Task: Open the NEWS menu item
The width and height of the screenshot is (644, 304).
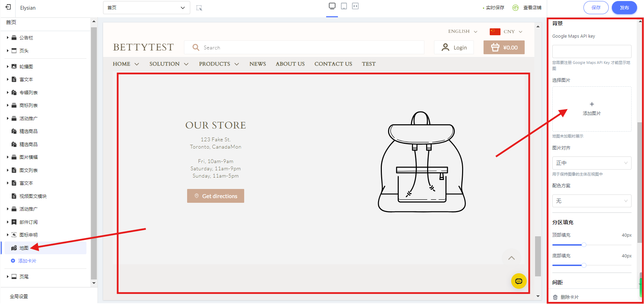Action: [258, 64]
